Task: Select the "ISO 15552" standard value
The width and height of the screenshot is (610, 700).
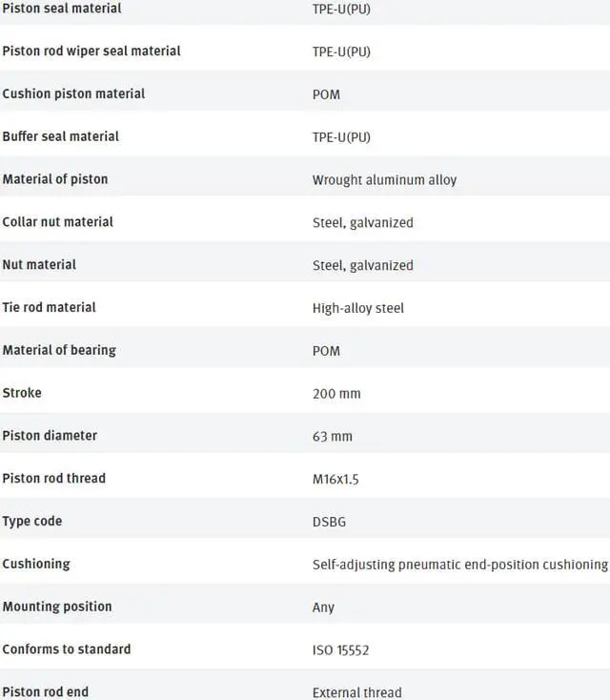Action: [x=340, y=650]
